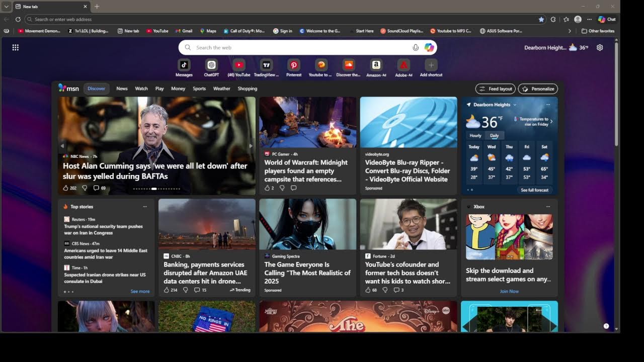This screenshot has height=362, width=644.
Task: Open Americans urged to leave story
Action: 106,253
